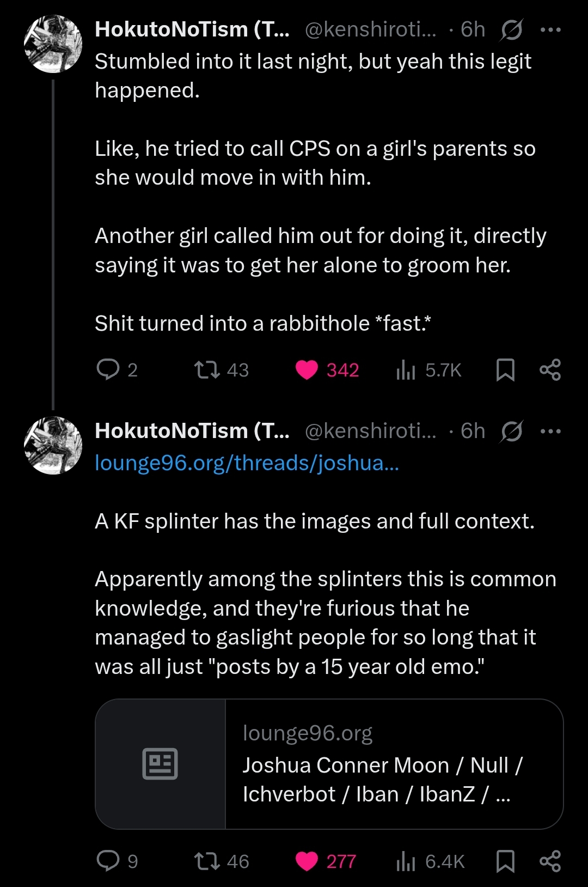
Task: Bookmark the second post
Action: (x=505, y=861)
